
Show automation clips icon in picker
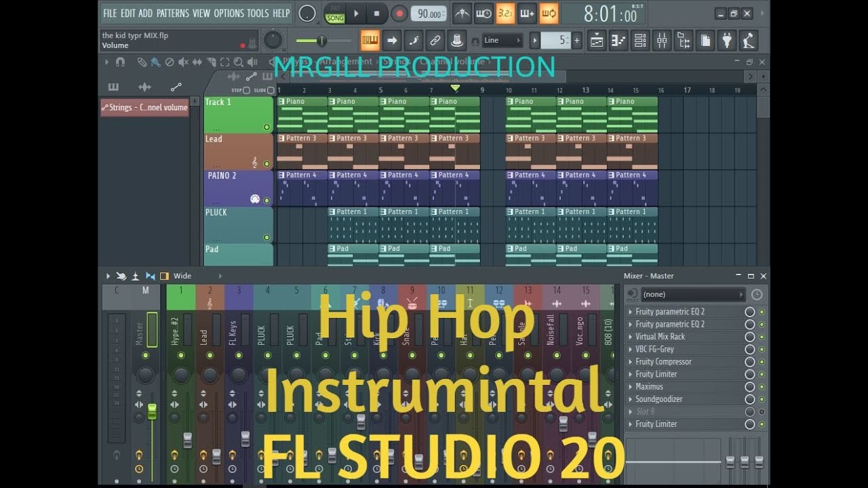pyautogui.click(x=176, y=87)
